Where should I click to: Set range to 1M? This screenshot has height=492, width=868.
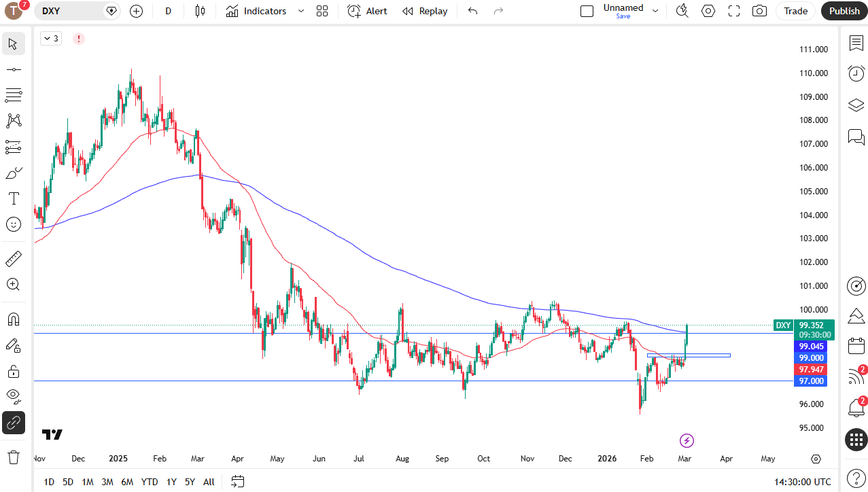88,482
